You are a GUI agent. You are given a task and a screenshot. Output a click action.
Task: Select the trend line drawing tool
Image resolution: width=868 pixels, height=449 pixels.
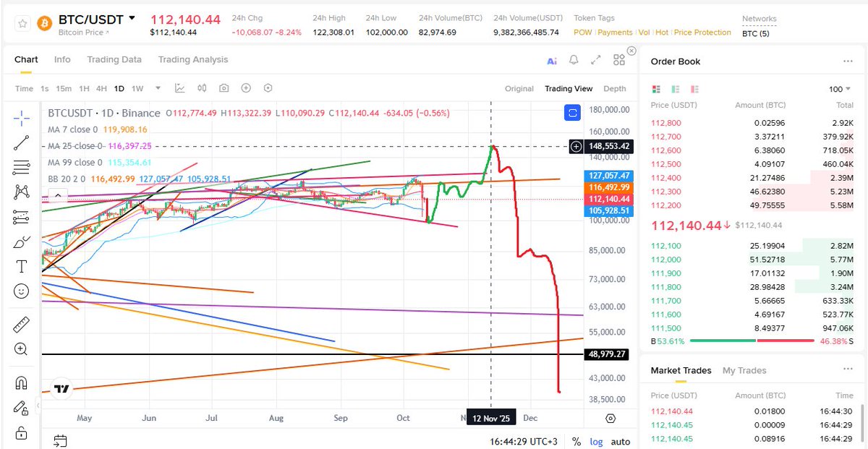[x=21, y=143]
